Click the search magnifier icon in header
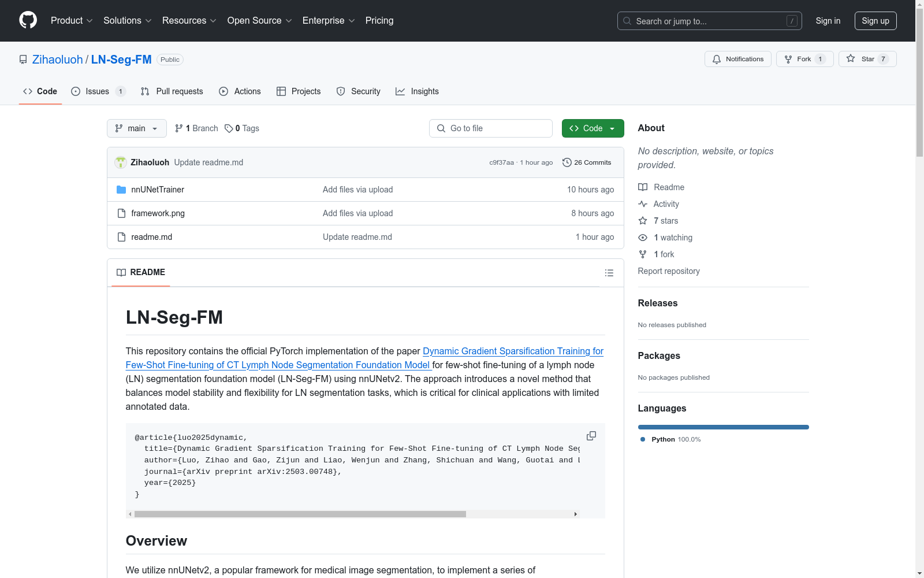924x578 pixels. click(627, 21)
